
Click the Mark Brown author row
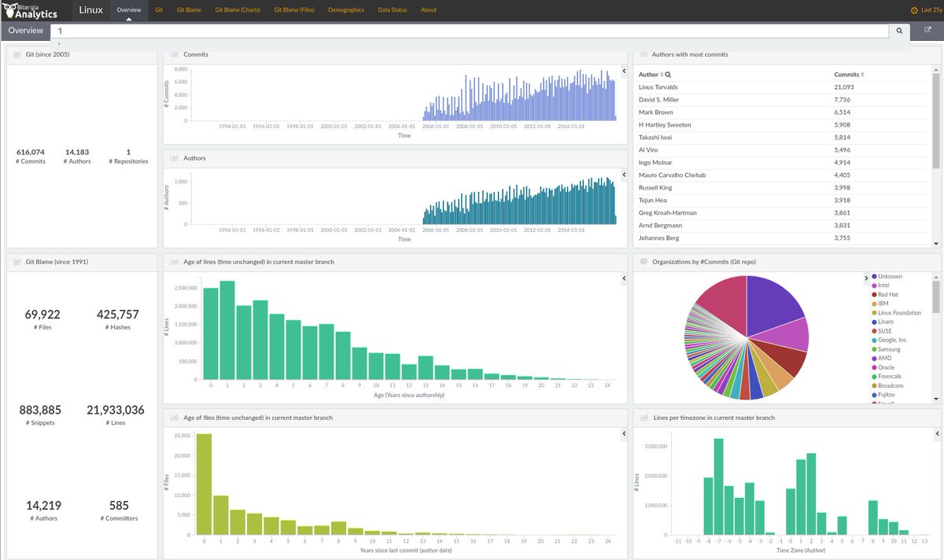pos(783,112)
